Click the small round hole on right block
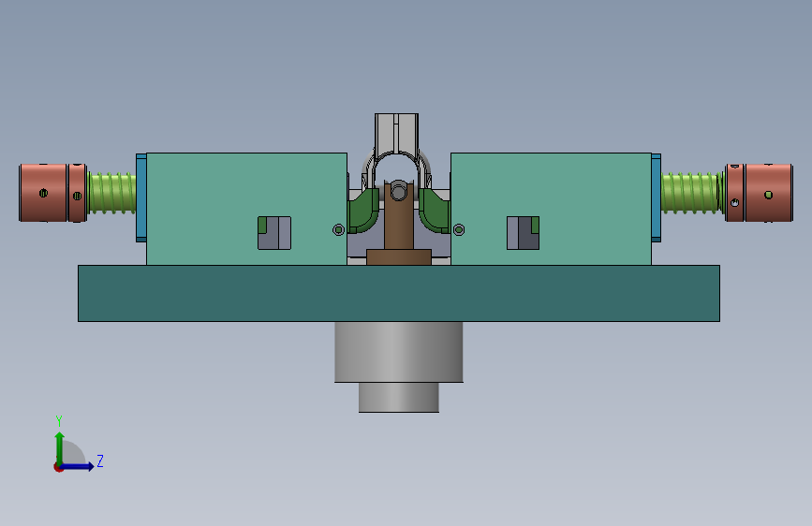 click(459, 229)
